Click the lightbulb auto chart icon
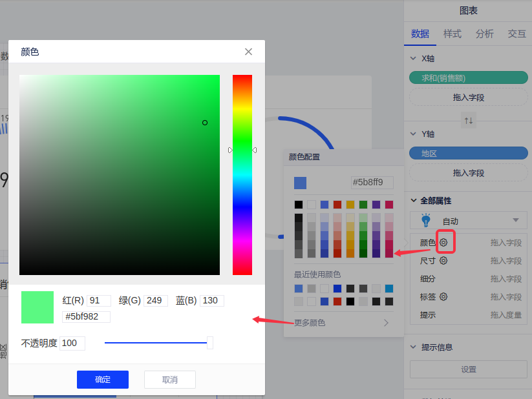The height and width of the screenshot is (399, 532). [x=426, y=220]
